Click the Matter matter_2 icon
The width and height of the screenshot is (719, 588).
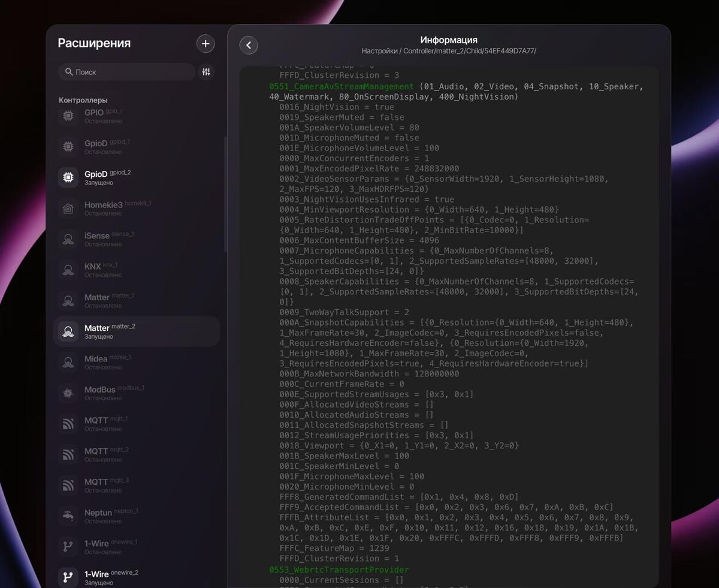(x=68, y=331)
